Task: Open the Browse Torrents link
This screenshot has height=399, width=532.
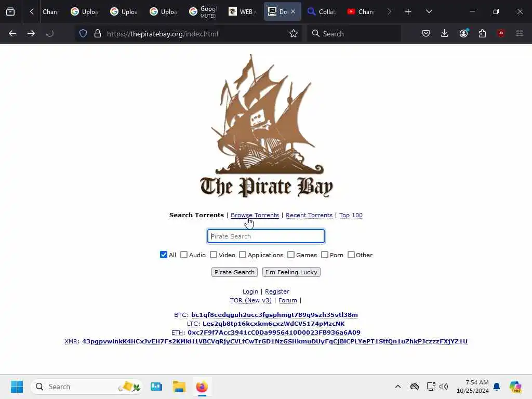Action: 255,215
